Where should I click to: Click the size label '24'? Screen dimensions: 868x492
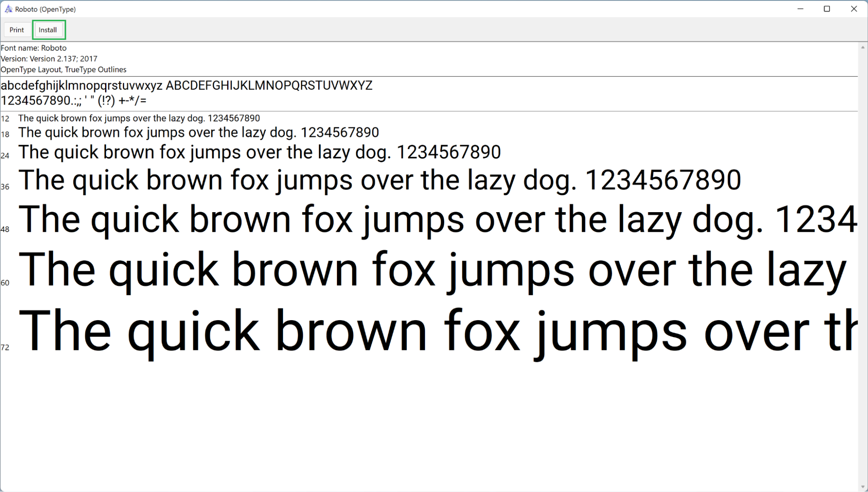(5, 156)
